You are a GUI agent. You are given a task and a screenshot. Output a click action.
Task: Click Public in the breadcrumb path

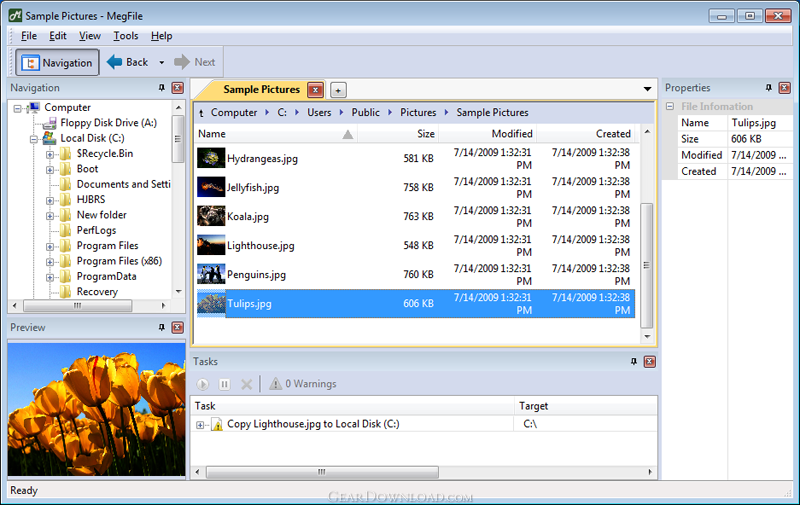(x=365, y=112)
